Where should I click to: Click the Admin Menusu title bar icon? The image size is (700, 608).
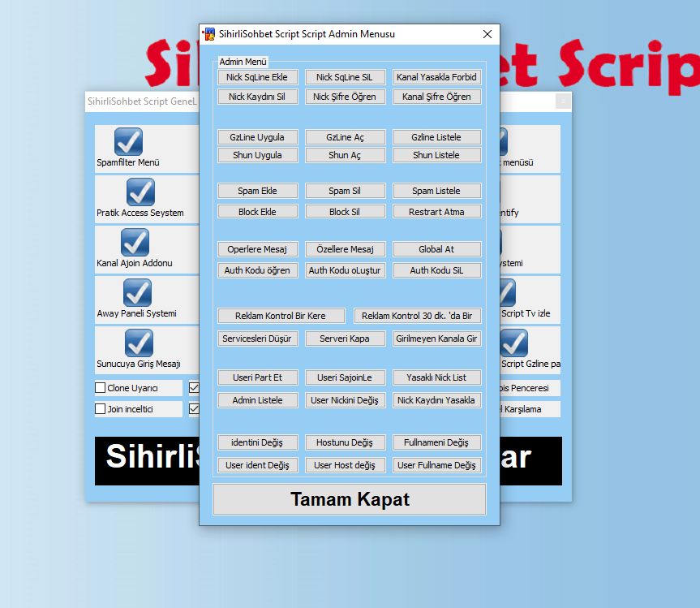(x=208, y=34)
